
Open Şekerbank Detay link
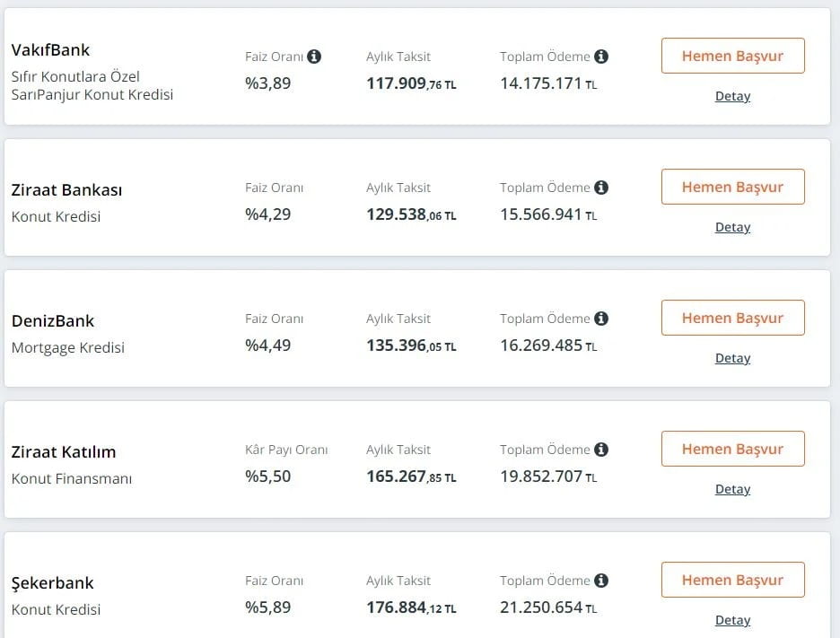pyautogui.click(x=732, y=620)
